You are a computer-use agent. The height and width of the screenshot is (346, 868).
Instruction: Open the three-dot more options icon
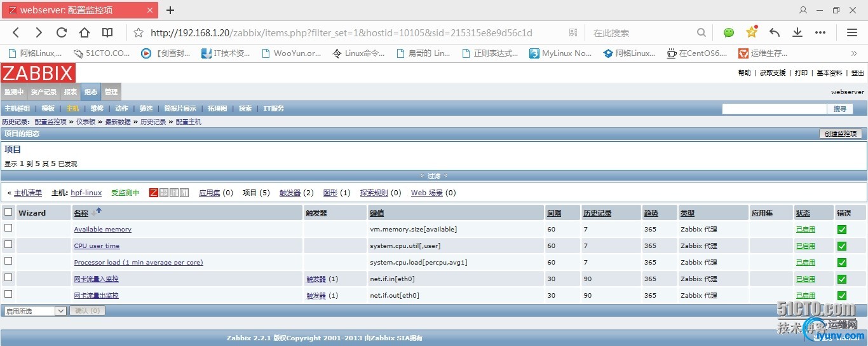[x=820, y=32]
